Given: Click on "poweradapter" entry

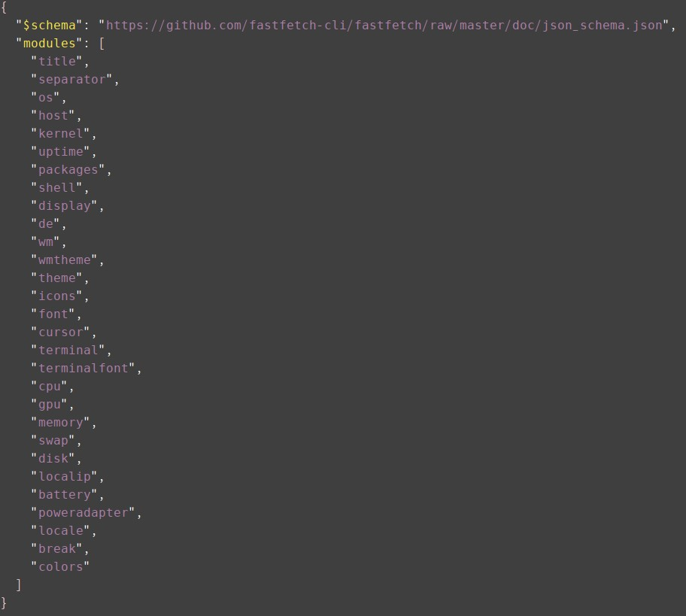Looking at the screenshot, I should click(83, 512).
